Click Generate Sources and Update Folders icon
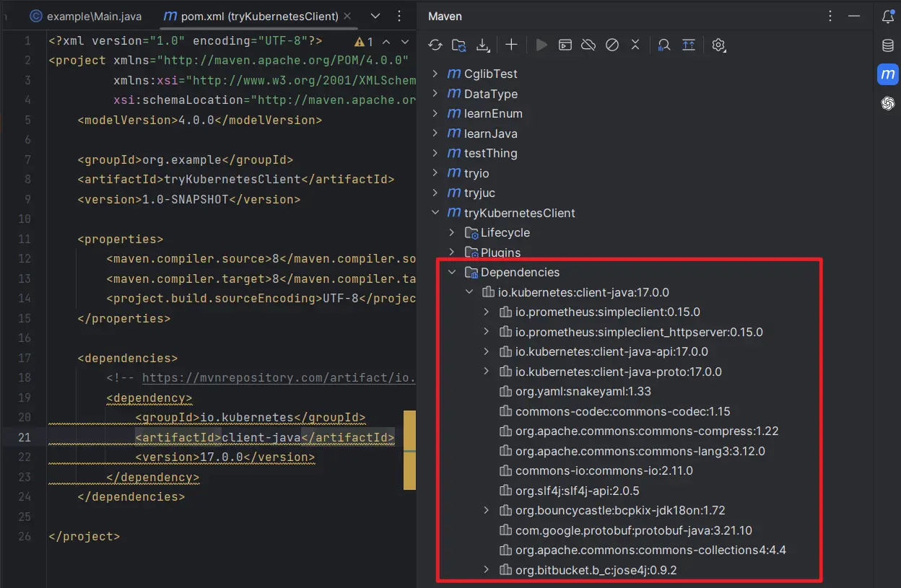901x588 pixels. (459, 45)
